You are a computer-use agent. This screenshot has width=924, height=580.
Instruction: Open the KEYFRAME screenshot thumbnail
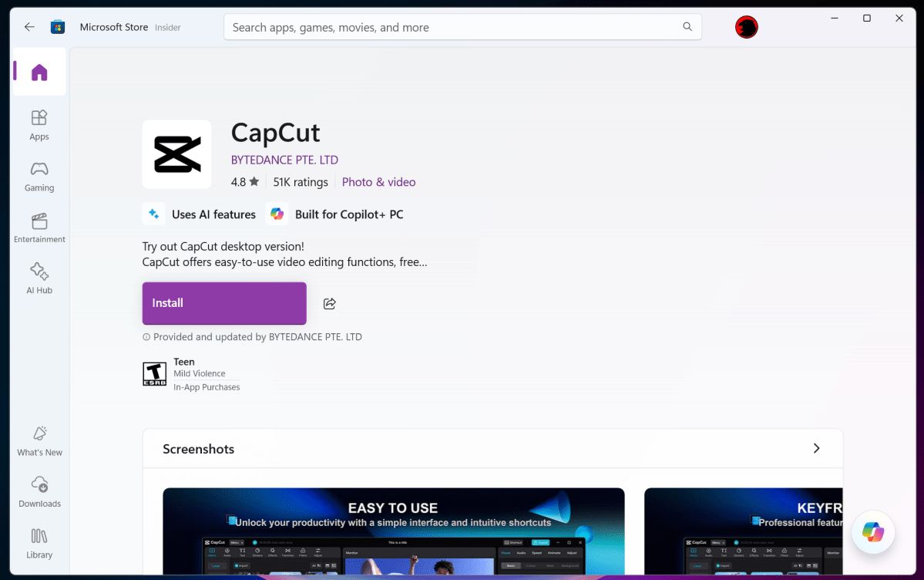pos(743,531)
